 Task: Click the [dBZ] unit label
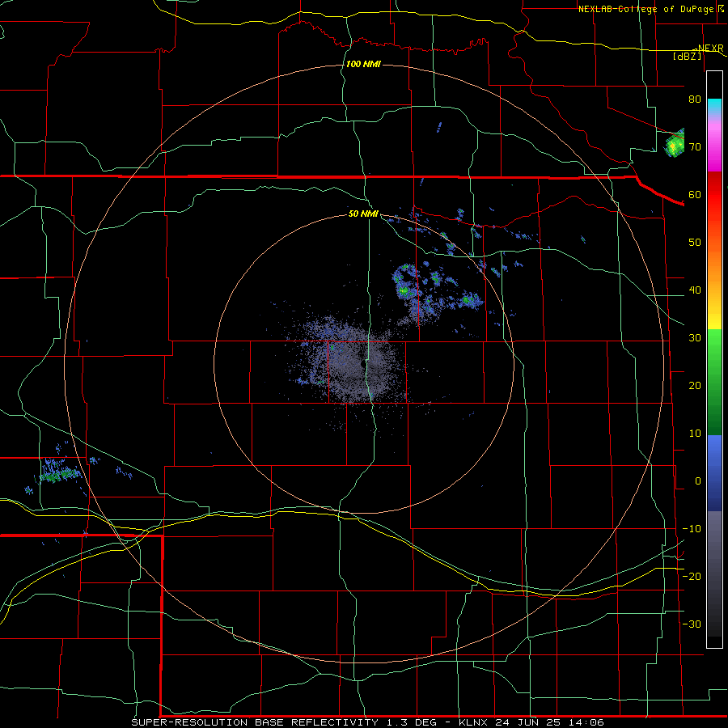pos(687,56)
